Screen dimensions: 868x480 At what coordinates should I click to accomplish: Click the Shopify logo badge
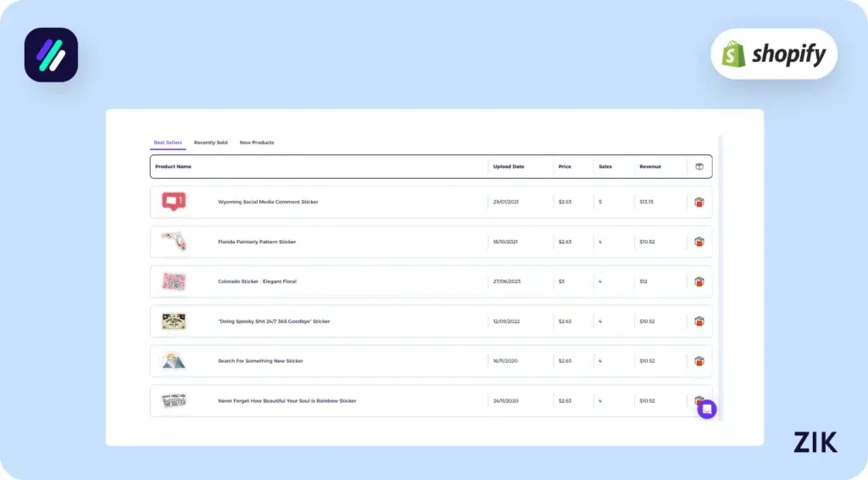coord(773,54)
